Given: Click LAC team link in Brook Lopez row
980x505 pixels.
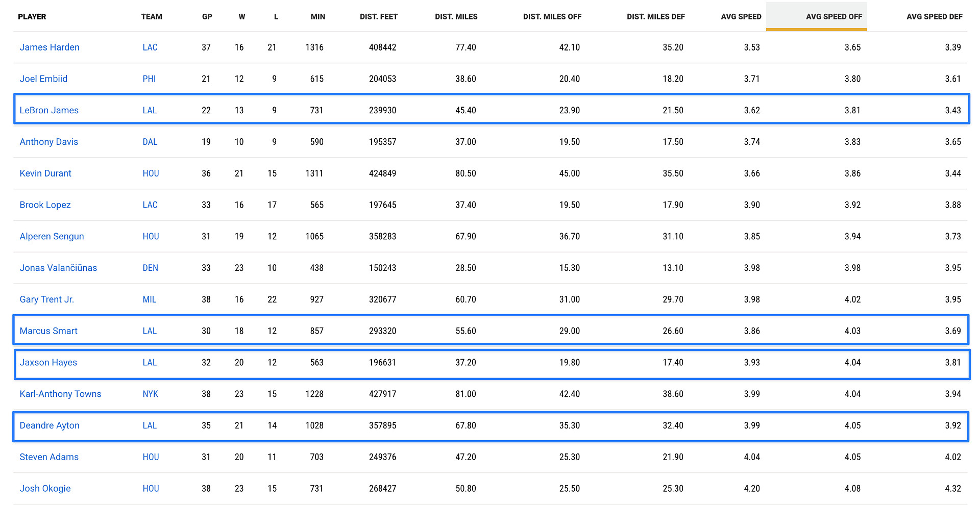Looking at the screenshot, I should (150, 205).
